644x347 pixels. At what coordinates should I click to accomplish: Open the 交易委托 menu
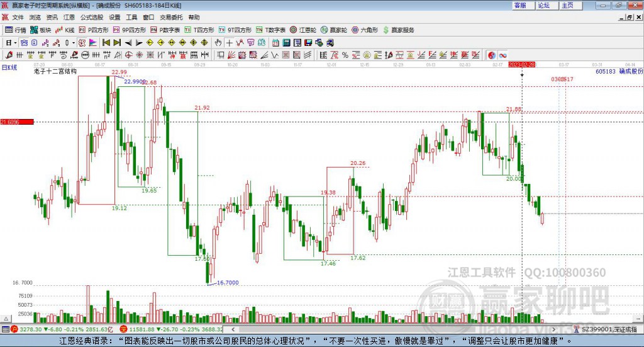click(x=171, y=17)
